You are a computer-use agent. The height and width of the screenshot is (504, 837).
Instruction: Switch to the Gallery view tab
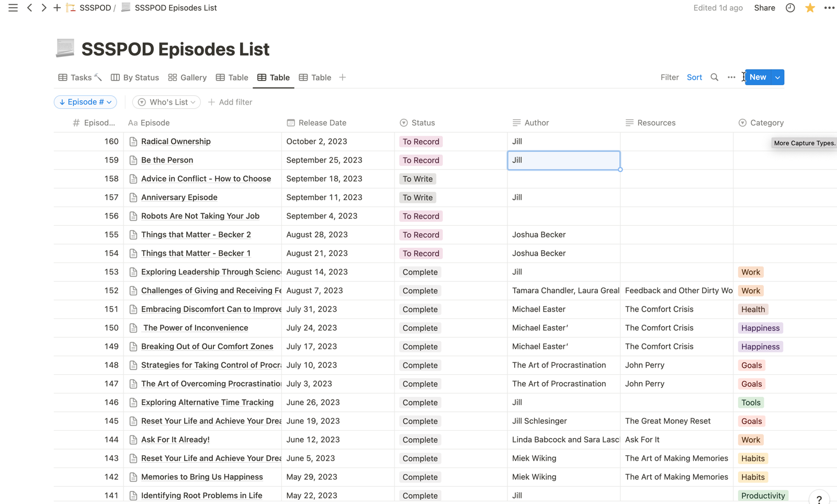[187, 77]
